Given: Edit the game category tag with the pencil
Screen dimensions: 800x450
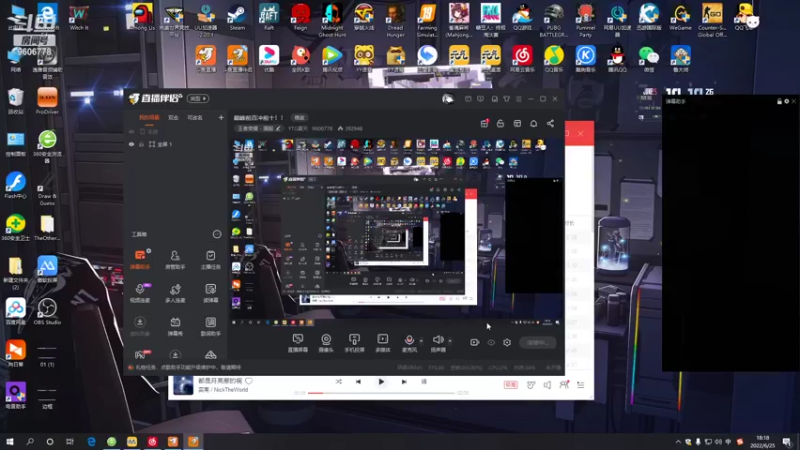Looking at the screenshot, I should [278, 129].
